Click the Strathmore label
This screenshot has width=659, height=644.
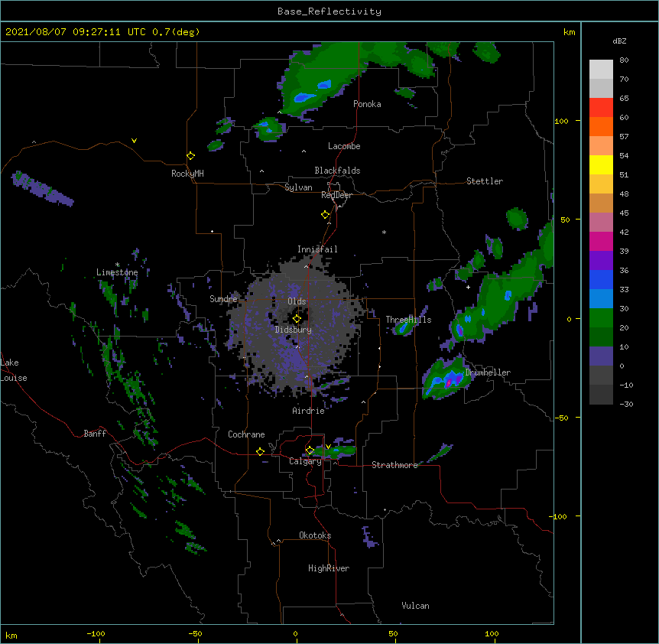click(x=394, y=465)
